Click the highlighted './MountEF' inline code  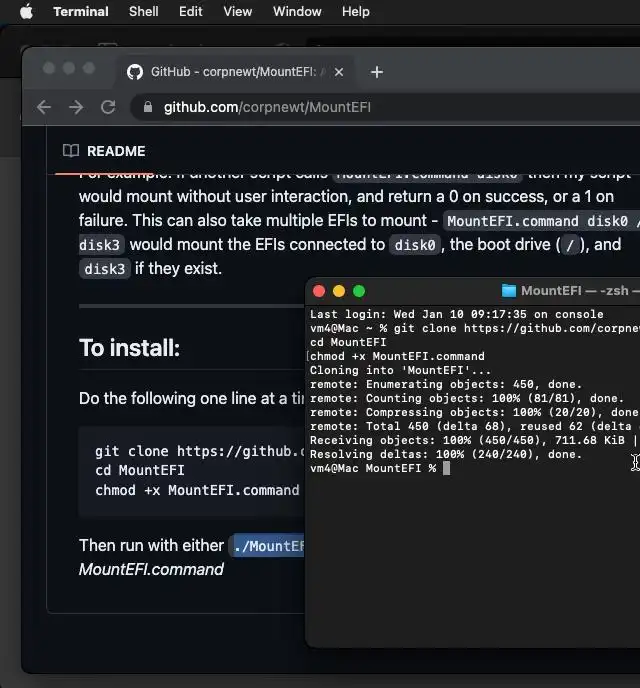pos(268,546)
